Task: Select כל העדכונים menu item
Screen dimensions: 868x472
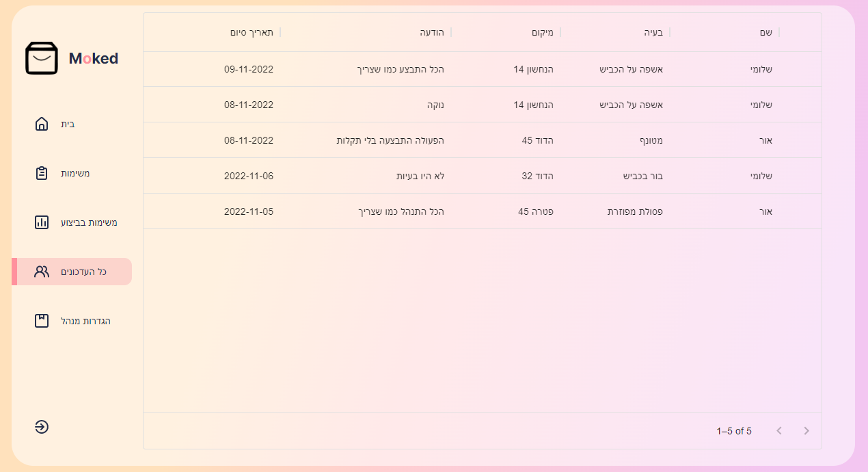Action: point(72,272)
